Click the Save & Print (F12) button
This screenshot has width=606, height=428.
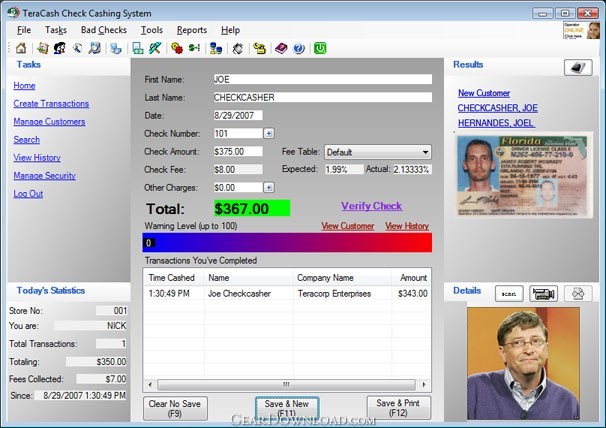[x=398, y=408]
